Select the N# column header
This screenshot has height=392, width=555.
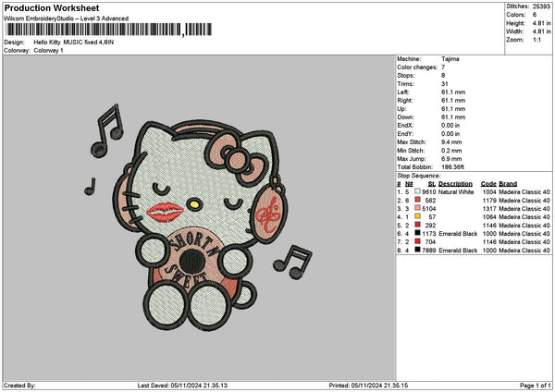(409, 184)
